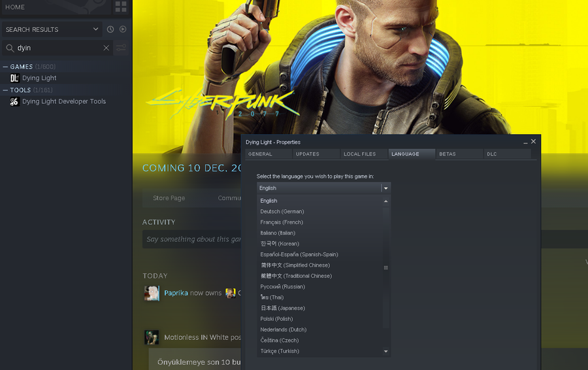Click the language combo box arrow

[x=385, y=188]
